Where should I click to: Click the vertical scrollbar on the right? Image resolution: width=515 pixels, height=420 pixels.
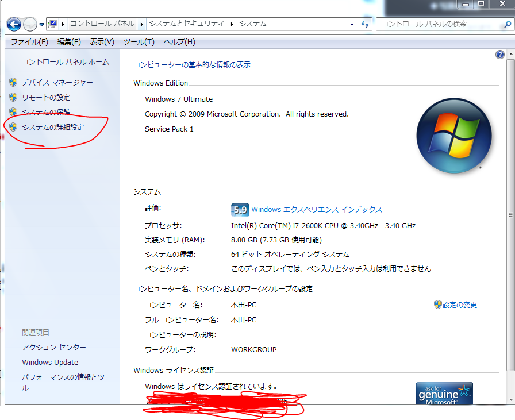point(509,214)
